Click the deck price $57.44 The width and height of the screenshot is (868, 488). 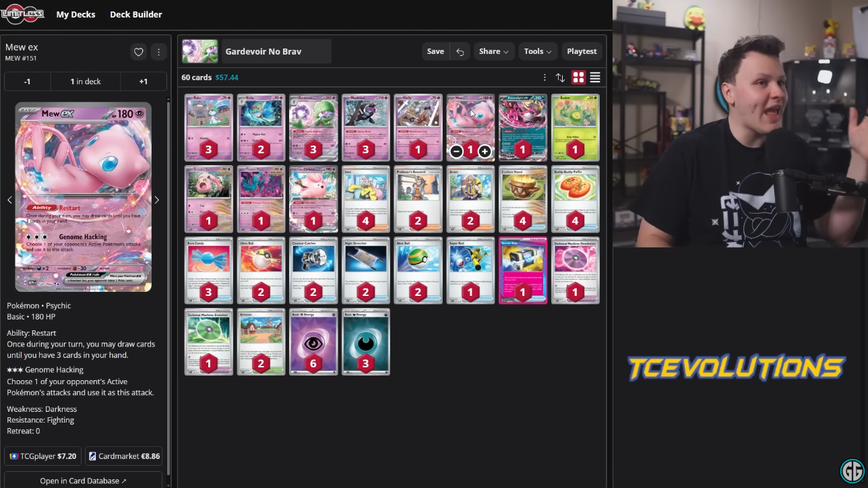point(226,78)
